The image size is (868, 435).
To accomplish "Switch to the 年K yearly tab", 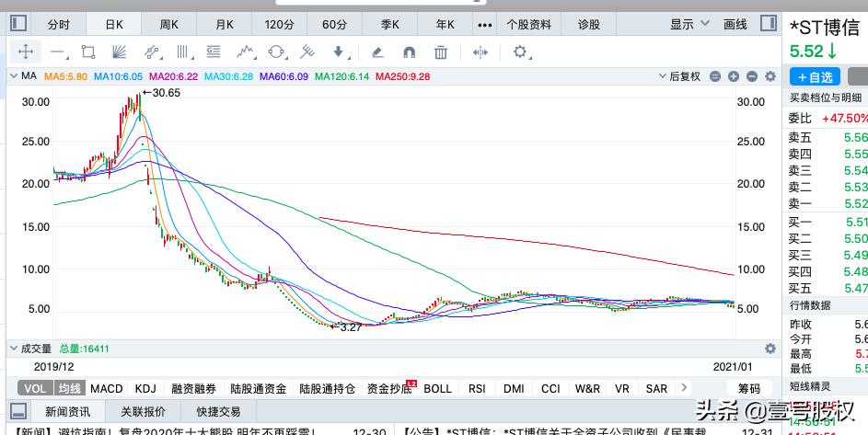I will tap(446, 24).
